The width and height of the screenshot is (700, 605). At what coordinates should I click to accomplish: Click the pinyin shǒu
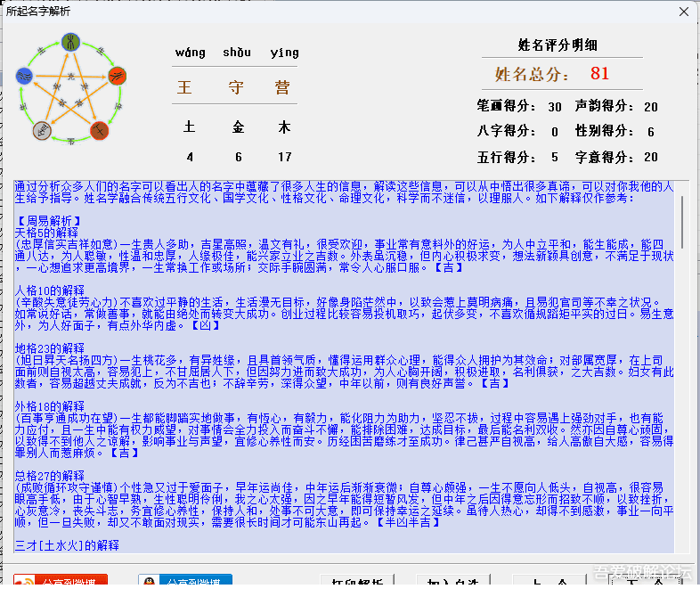237,53
